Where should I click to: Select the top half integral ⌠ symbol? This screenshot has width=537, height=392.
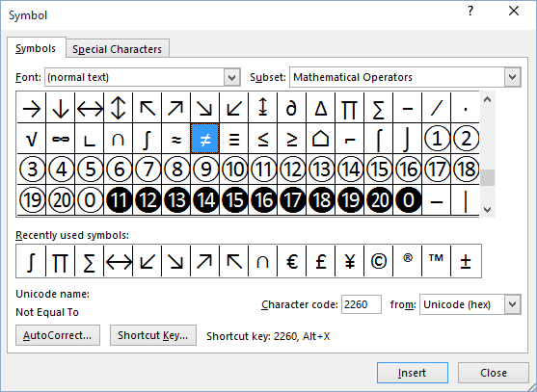coord(379,139)
